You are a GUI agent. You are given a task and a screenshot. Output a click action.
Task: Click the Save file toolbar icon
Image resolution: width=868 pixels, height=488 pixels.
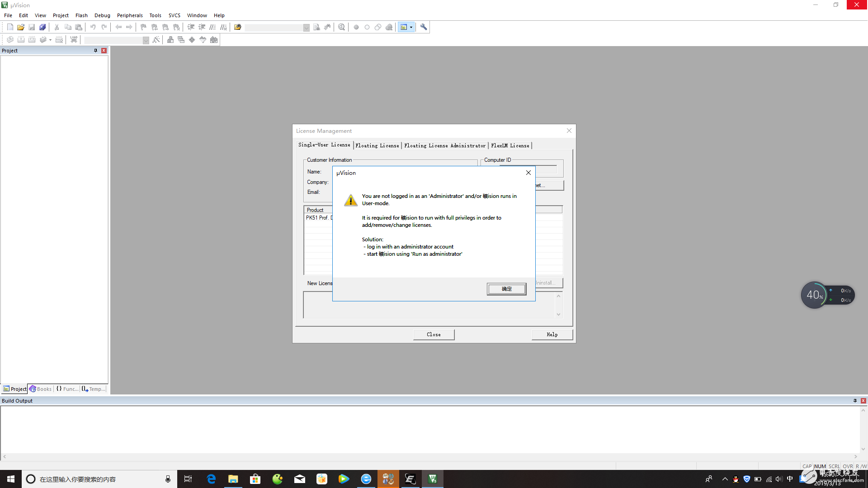32,27
